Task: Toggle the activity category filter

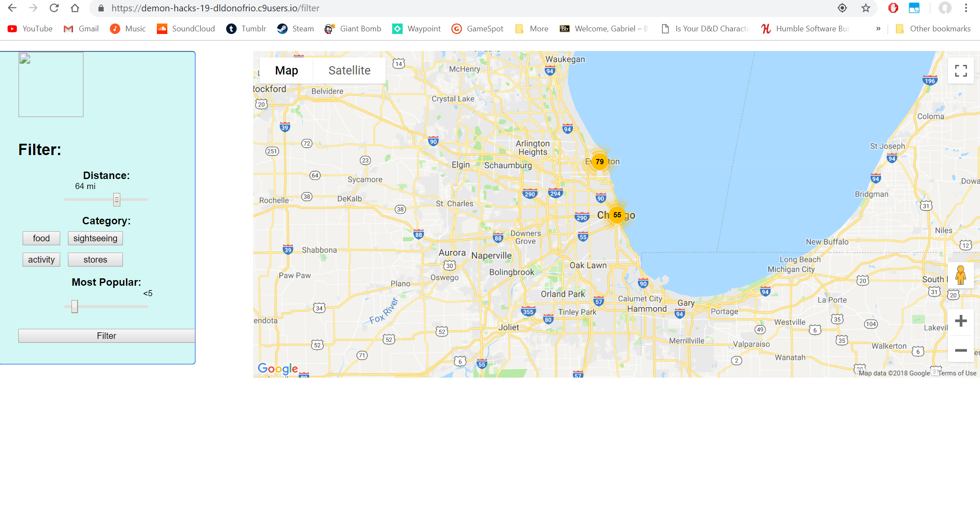Action: tap(41, 260)
